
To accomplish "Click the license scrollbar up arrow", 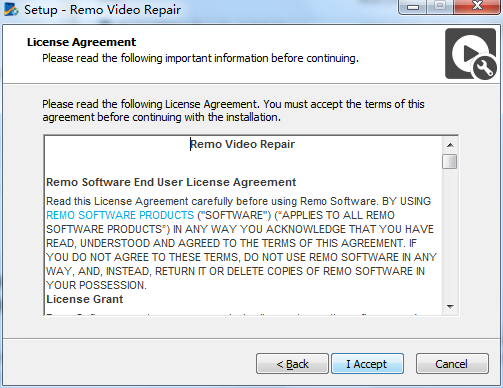I will pyautogui.click(x=450, y=145).
